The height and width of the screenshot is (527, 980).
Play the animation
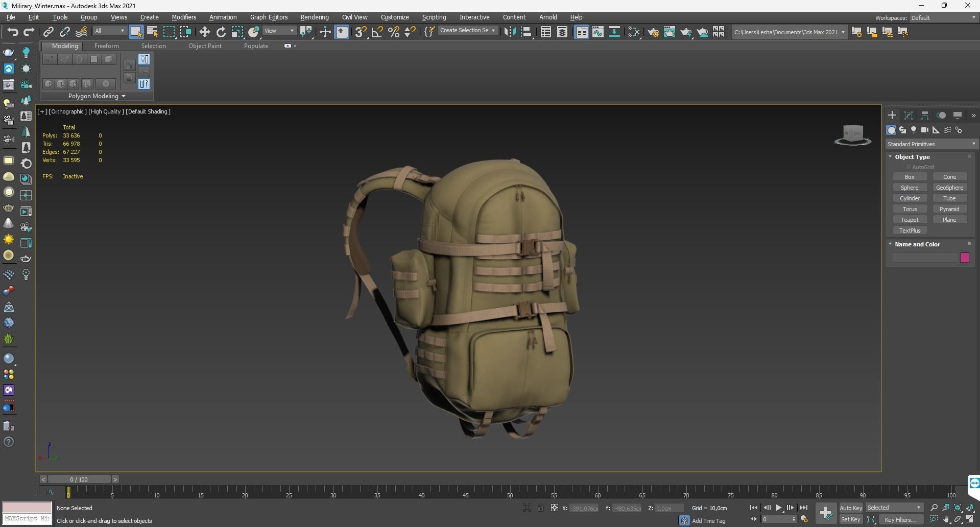tap(779, 508)
